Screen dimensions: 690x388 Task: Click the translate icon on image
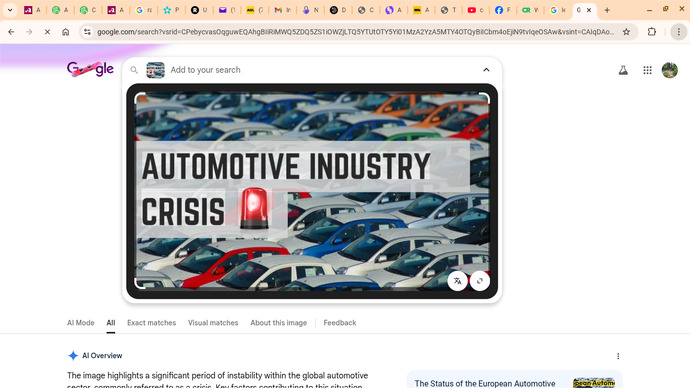click(x=458, y=281)
